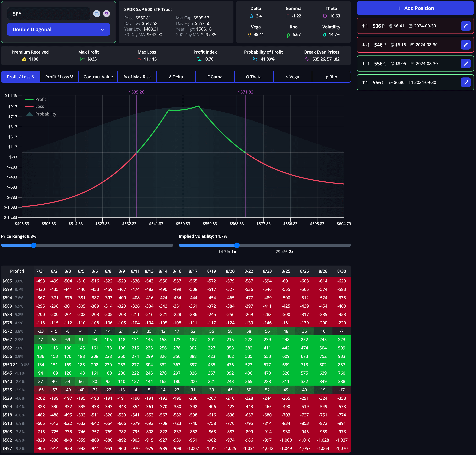
Task: Click the SPY ticker input field
Action: (49, 14)
